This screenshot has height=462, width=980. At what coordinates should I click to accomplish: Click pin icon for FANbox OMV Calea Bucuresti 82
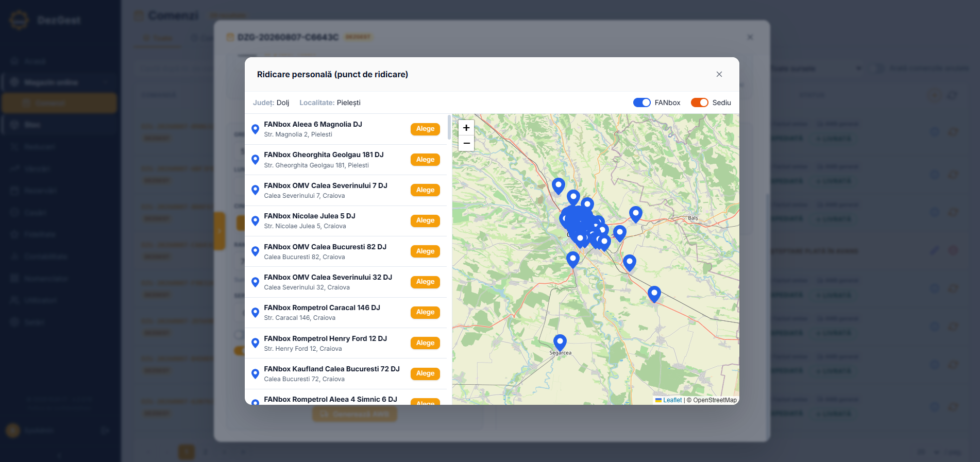click(255, 251)
